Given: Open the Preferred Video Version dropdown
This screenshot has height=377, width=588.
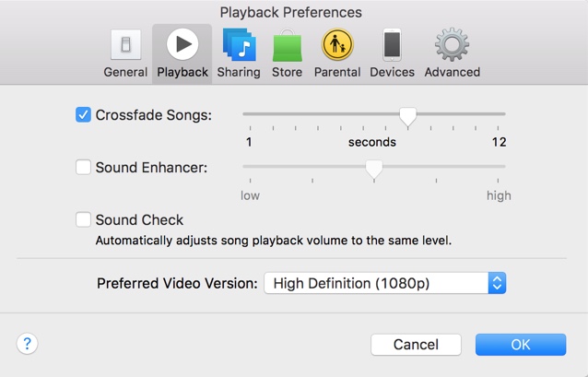Looking at the screenshot, I should pos(384,283).
